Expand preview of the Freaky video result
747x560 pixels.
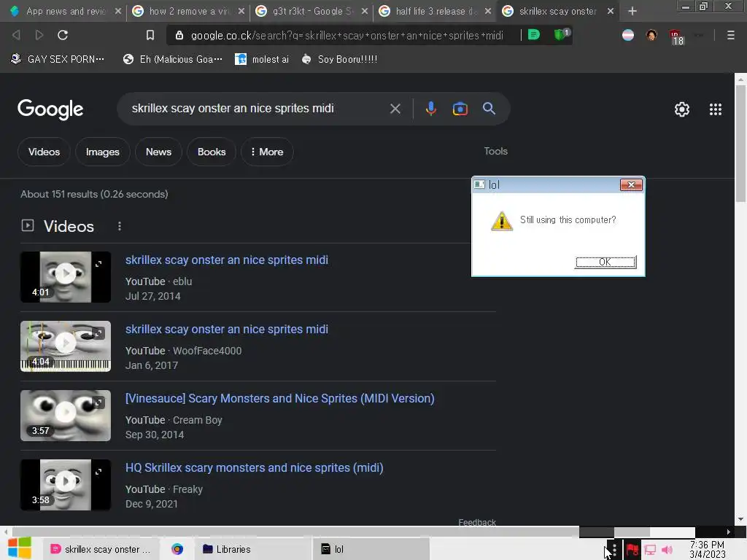pos(98,472)
